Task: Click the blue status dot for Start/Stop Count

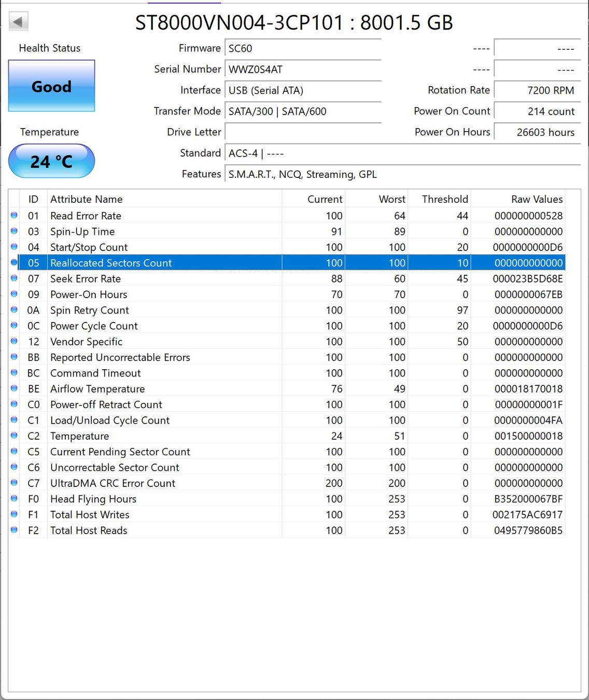Action: click(14, 247)
